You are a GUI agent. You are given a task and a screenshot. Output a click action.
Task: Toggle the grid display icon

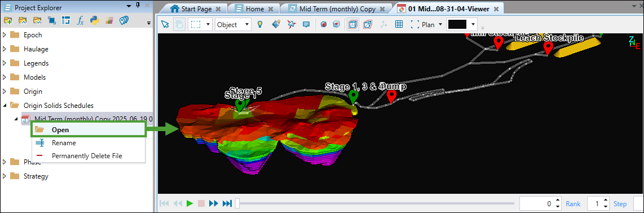pos(398,24)
